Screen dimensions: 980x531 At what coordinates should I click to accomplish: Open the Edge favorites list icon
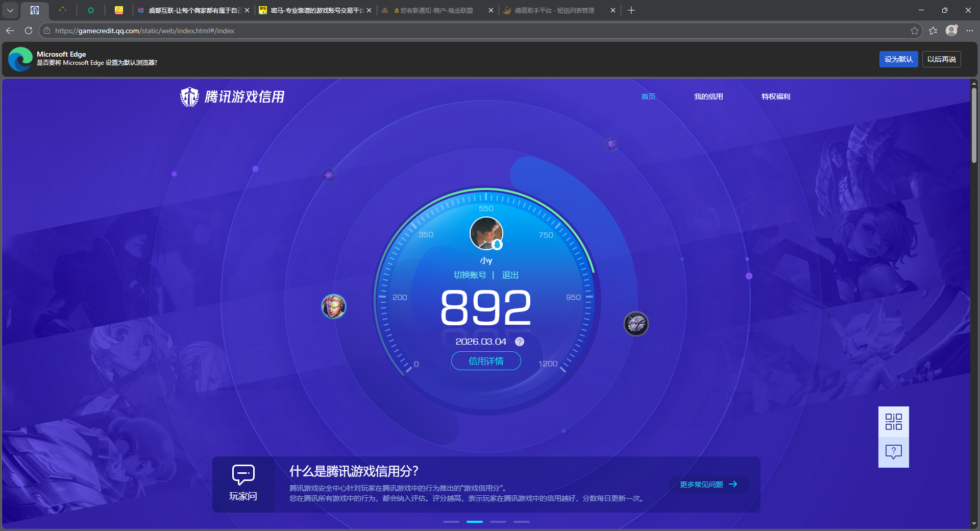[x=933, y=31]
